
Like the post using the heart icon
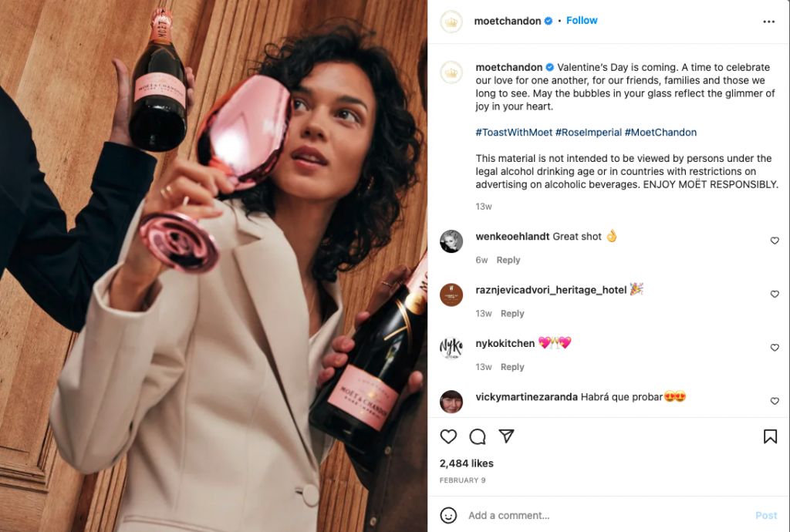(448, 436)
